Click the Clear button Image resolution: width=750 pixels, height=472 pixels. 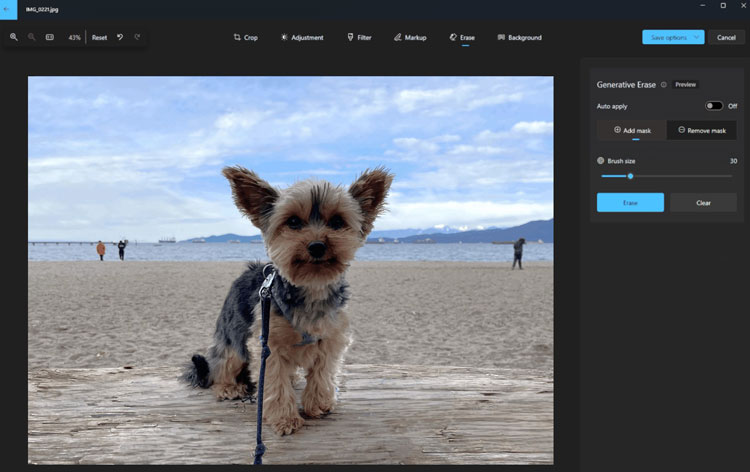[703, 202]
